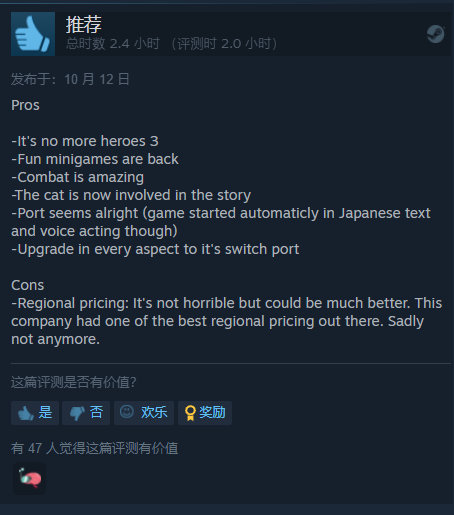The height and width of the screenshot is (515, 454).
Task: Click the 推荐 review heading
Action: coord(83,24)
